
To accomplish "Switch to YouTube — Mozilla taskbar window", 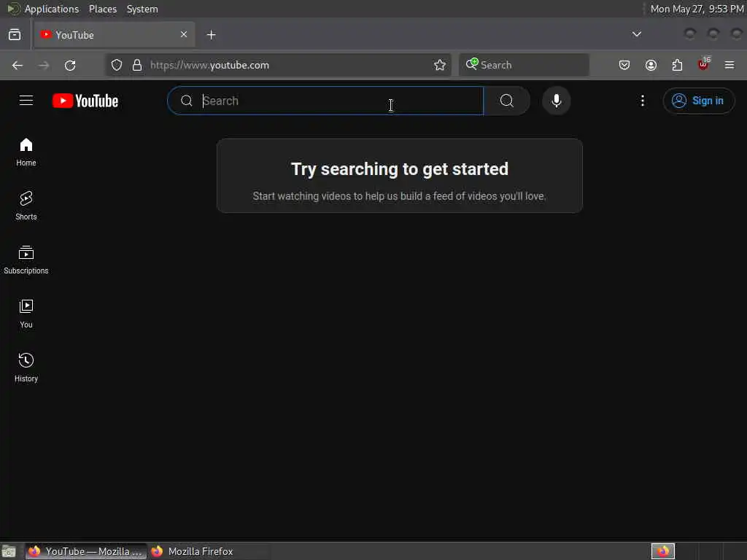I will 86,551.
